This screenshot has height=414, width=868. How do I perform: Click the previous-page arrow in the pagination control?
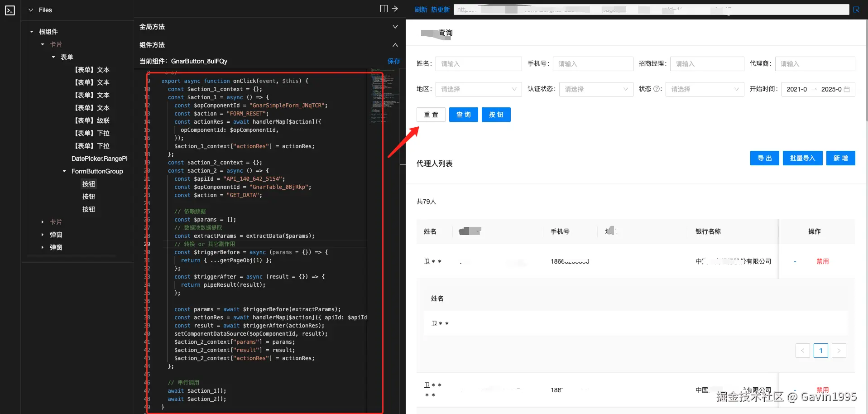pos(803,350)
